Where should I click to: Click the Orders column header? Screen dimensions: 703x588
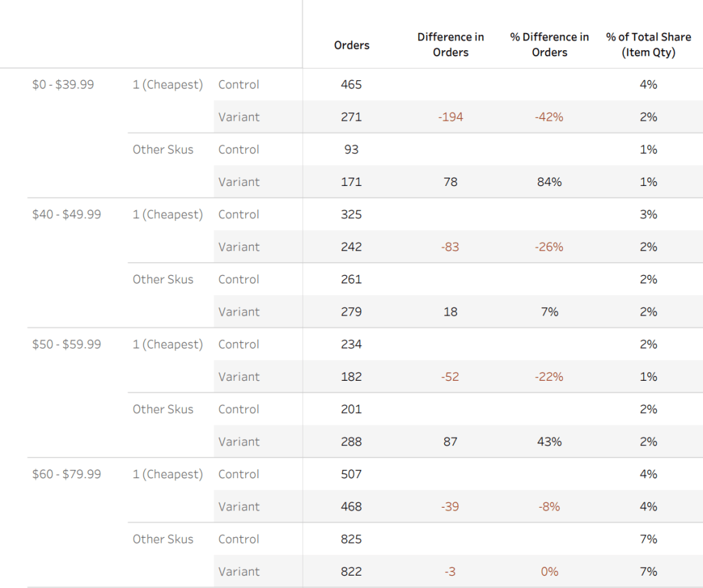tap(351, 45)
